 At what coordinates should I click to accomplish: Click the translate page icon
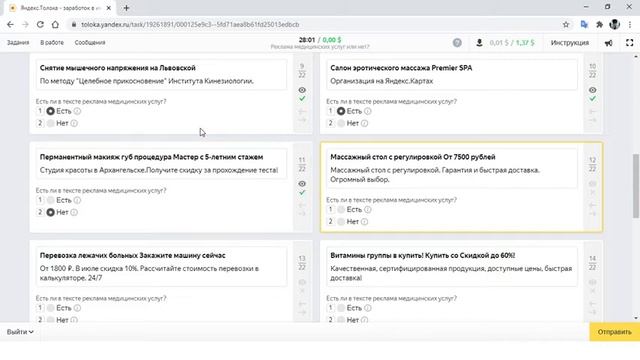[584, 24]
